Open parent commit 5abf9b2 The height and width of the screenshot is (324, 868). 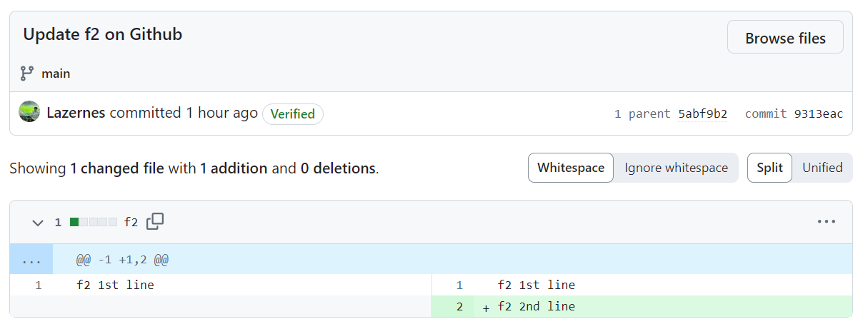pos(702,113)
